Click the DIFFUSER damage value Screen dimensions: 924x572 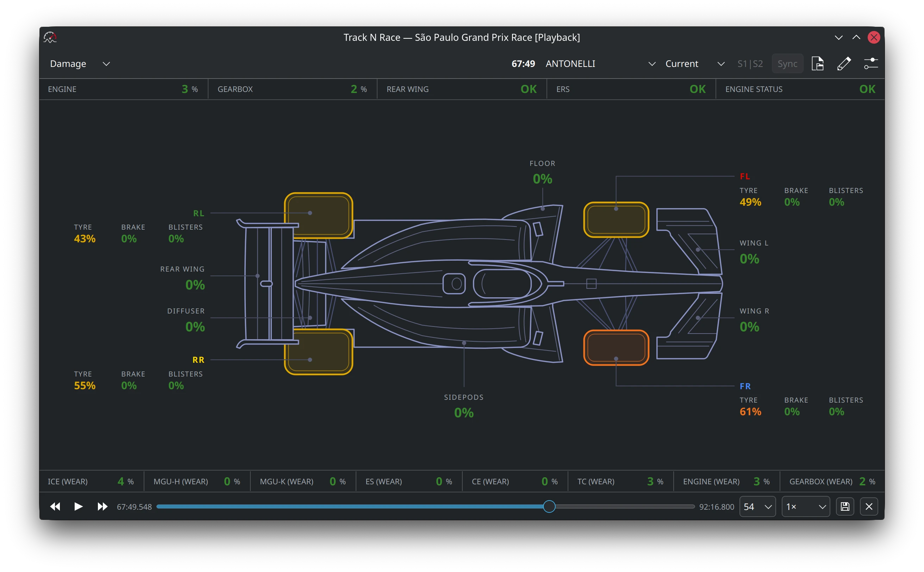(x=195, y=327)
